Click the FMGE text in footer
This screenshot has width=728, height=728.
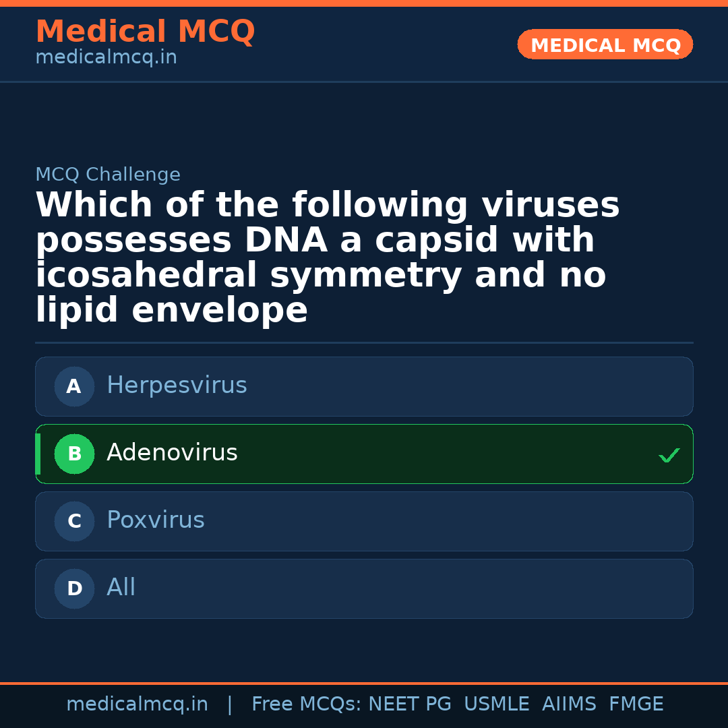(636, 704)
